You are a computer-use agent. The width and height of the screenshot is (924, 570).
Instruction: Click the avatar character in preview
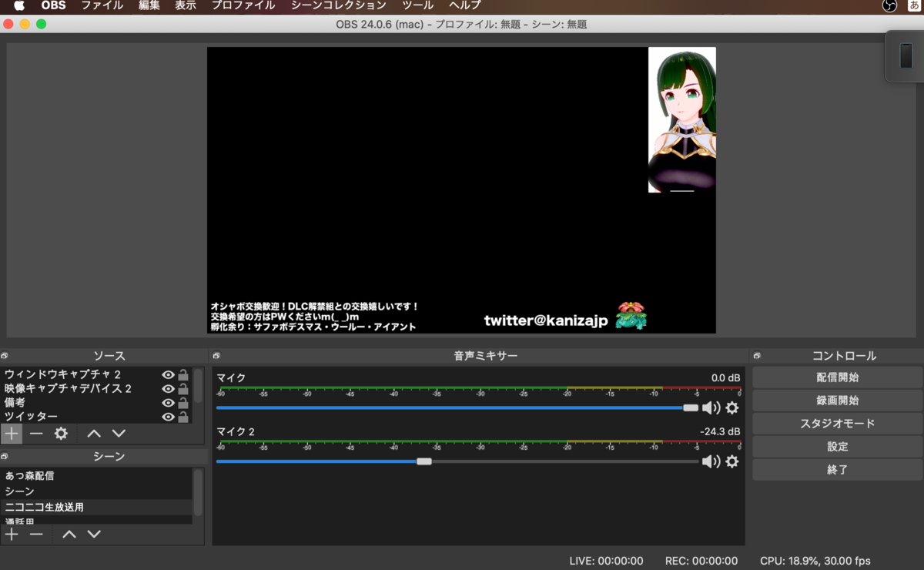[x=682, y=120]
